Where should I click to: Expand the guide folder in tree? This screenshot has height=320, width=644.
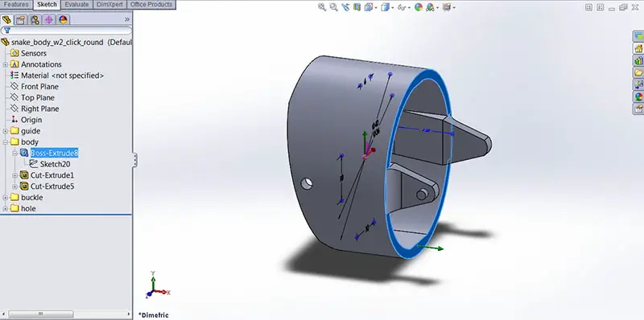tap(5, 131)
